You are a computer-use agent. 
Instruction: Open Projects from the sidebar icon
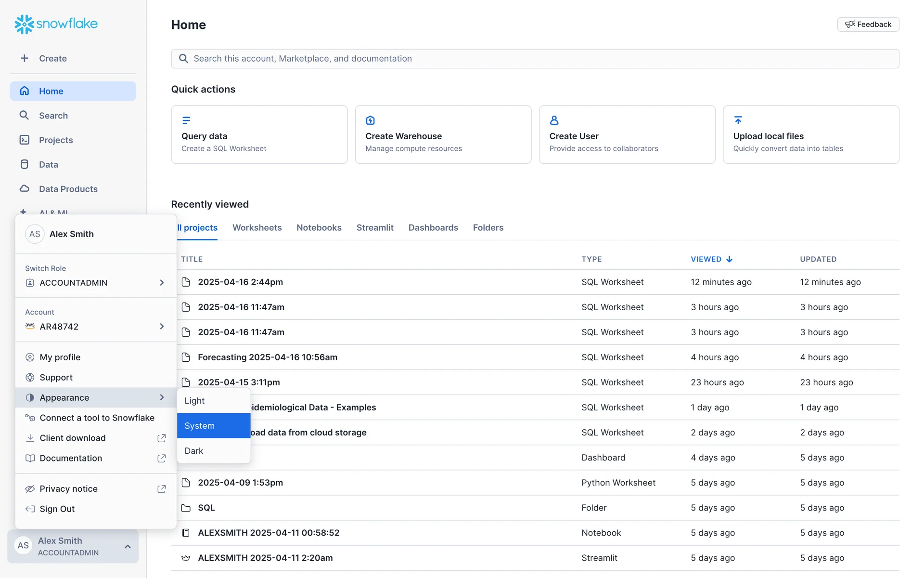pos(24,140)
